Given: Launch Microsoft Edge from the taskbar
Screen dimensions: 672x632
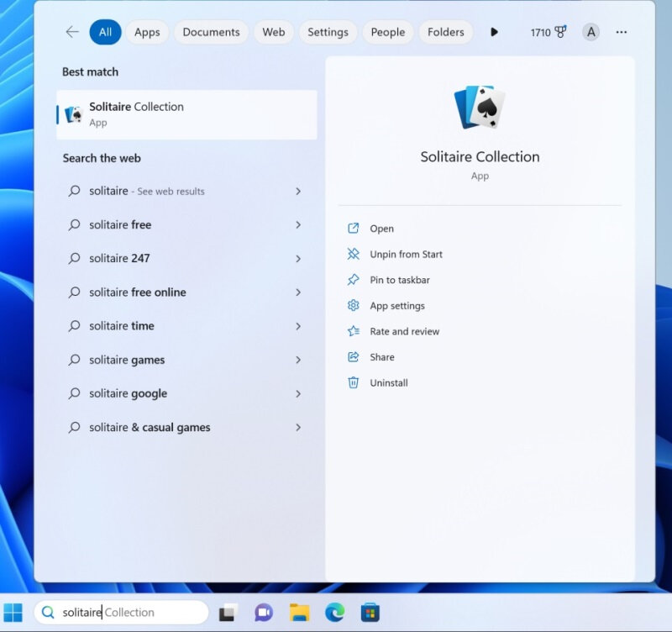Looking at the screenshot, I should coord(334,613).
